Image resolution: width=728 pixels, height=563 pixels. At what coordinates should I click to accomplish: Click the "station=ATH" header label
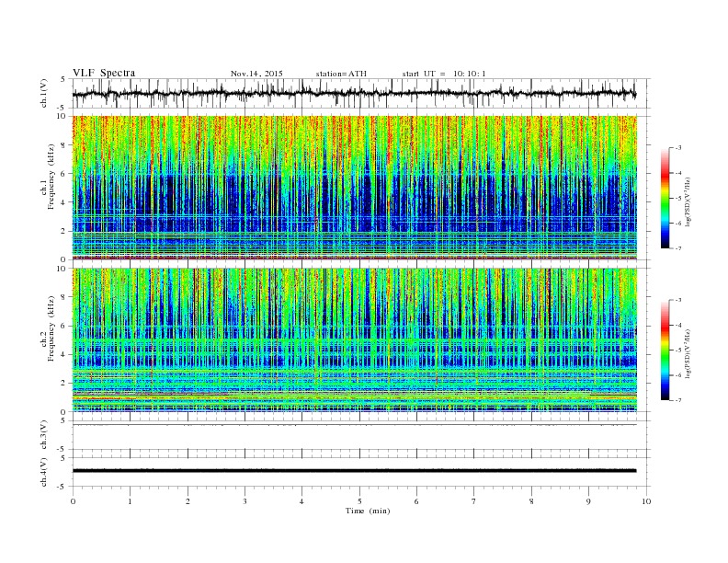coord(341,74)
